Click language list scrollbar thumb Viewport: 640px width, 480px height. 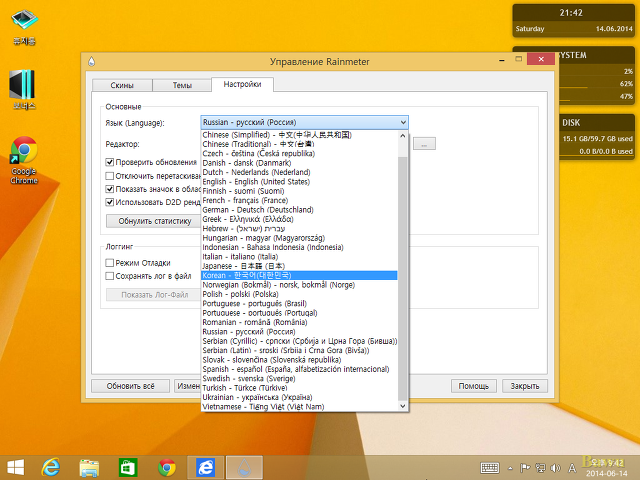[x=402, y=278]
